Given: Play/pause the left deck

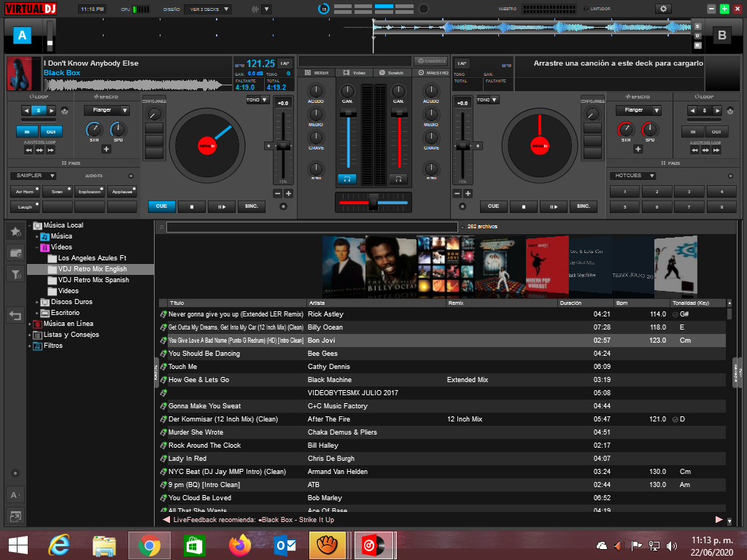Looking at the screenshot, I should point(221,206).
